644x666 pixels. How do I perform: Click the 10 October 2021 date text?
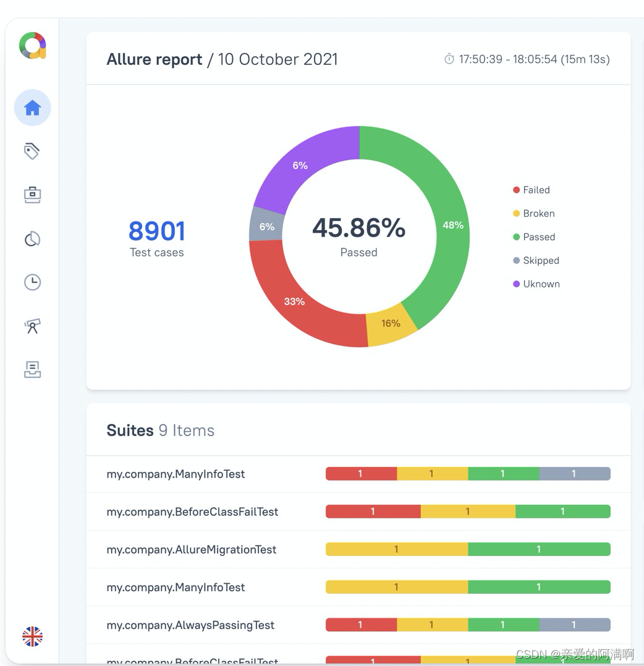[278, 59]
